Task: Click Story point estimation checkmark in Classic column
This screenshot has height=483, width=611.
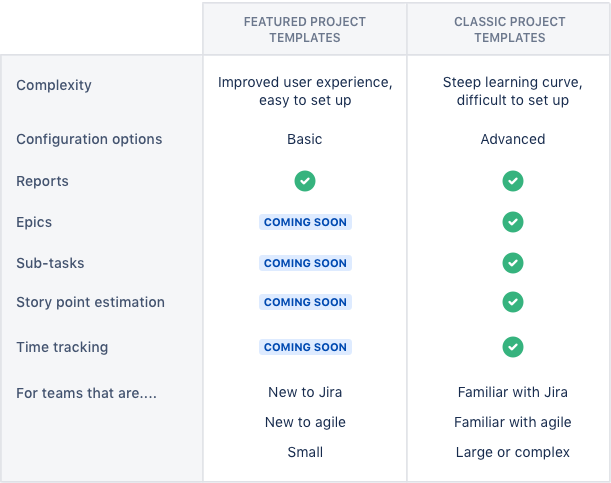Action: click(x=512, y=301)
